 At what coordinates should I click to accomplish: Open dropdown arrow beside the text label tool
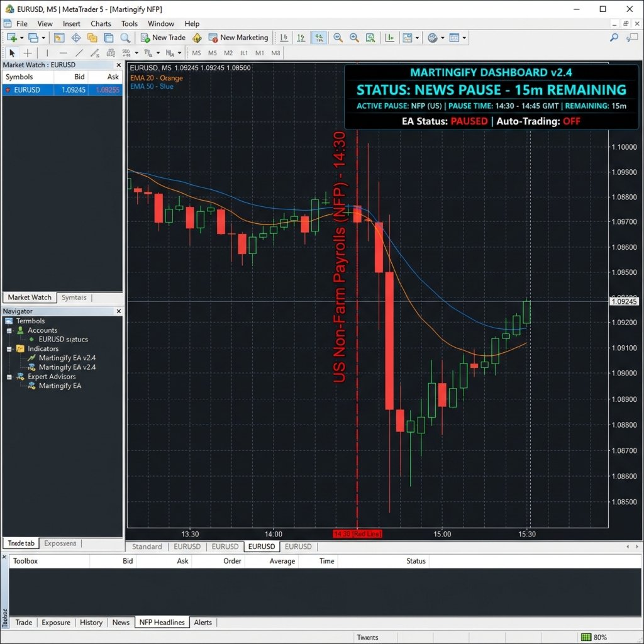(x=158, y=53)
